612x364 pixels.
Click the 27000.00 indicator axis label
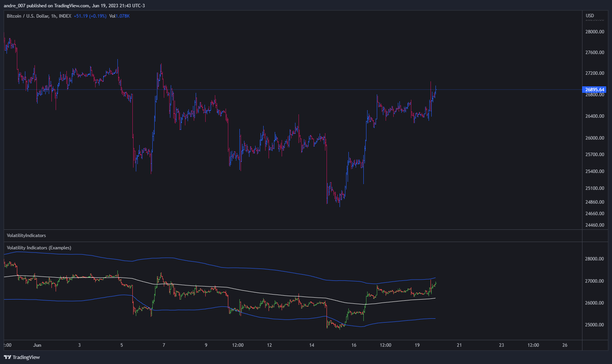click(x=595, y=281)
